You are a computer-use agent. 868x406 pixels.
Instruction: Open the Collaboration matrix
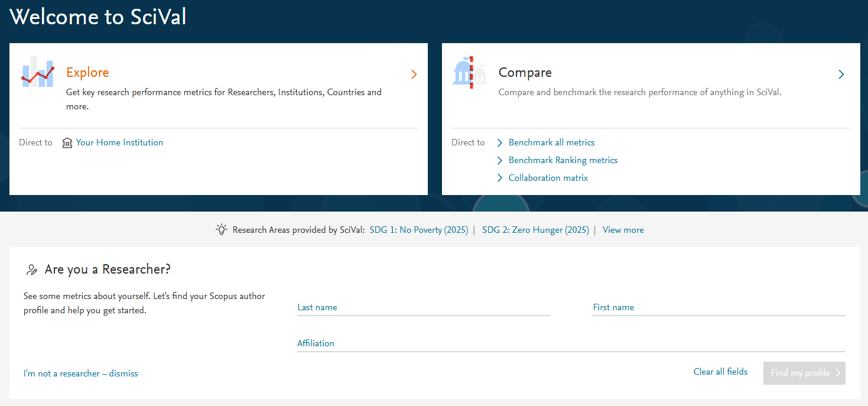pos(548,178)
